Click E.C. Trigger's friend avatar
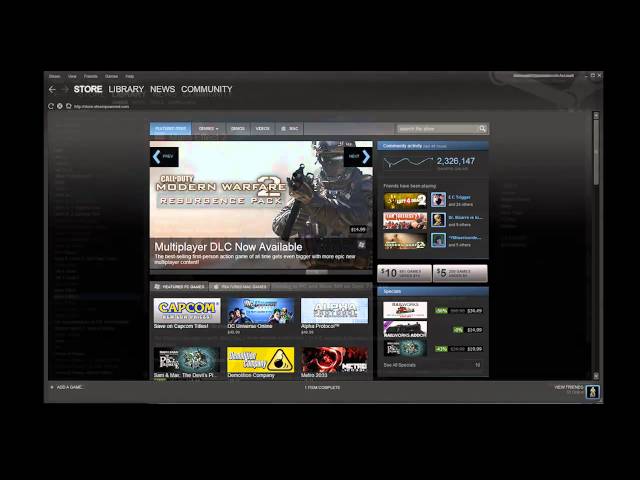Viewport: 640px width, 480px height. pos(438,200)
